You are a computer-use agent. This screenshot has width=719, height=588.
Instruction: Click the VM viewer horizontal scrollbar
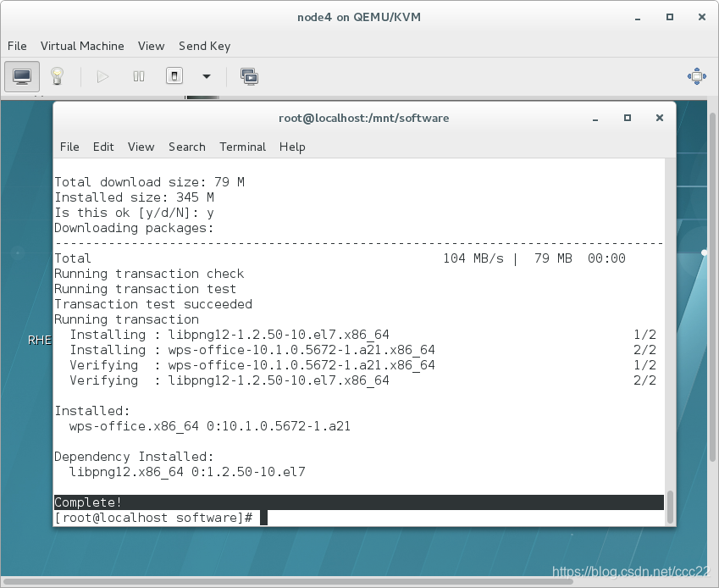[x=289, y=581]
